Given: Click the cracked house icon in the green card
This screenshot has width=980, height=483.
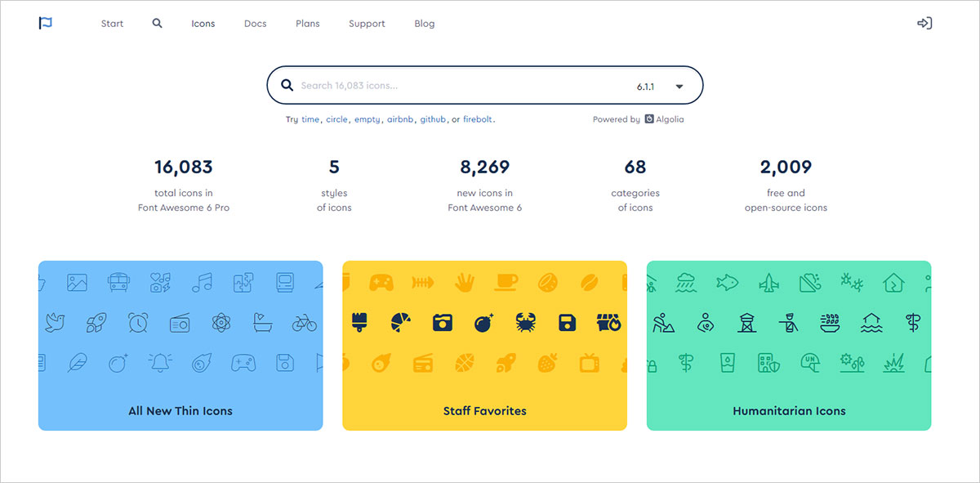Looking at the screenshot, I should pyautogui.click(x=893, y=283).
